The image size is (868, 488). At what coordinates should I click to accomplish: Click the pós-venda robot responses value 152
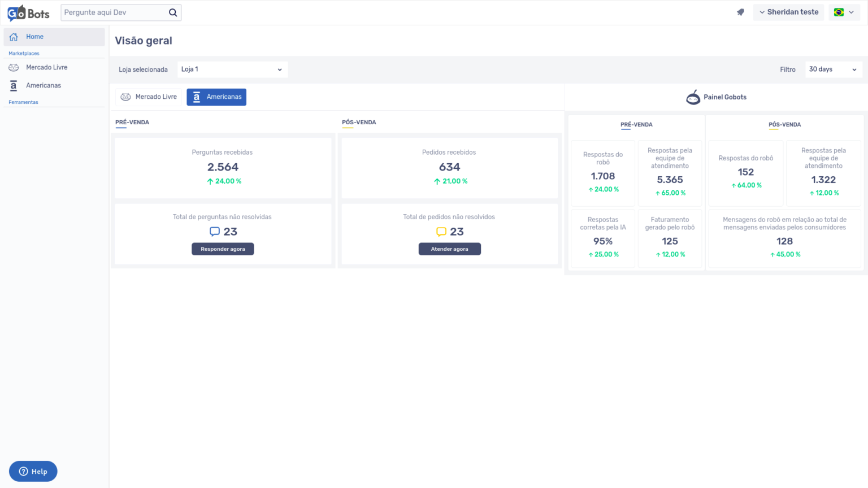point(746,172)
